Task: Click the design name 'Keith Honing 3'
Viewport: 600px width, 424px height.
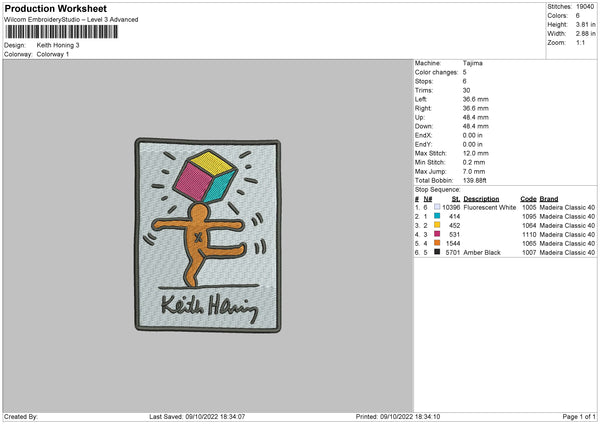Action: pos(58,45)
